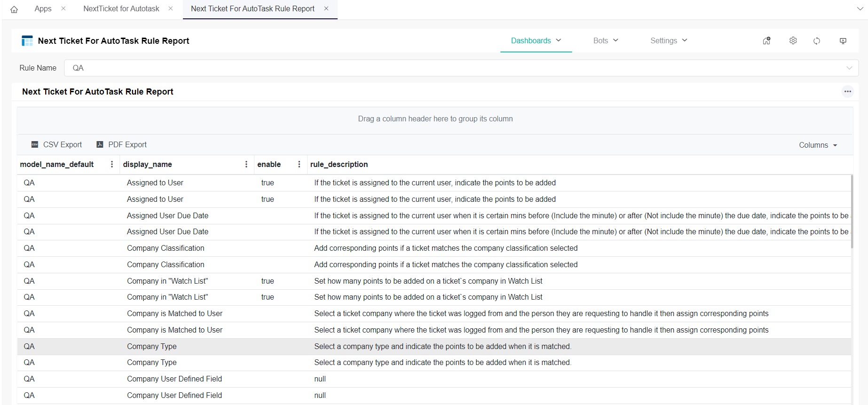Open model_name_default column menu dots
Screen dimensions: 868x405
click(x=112, y=164)
